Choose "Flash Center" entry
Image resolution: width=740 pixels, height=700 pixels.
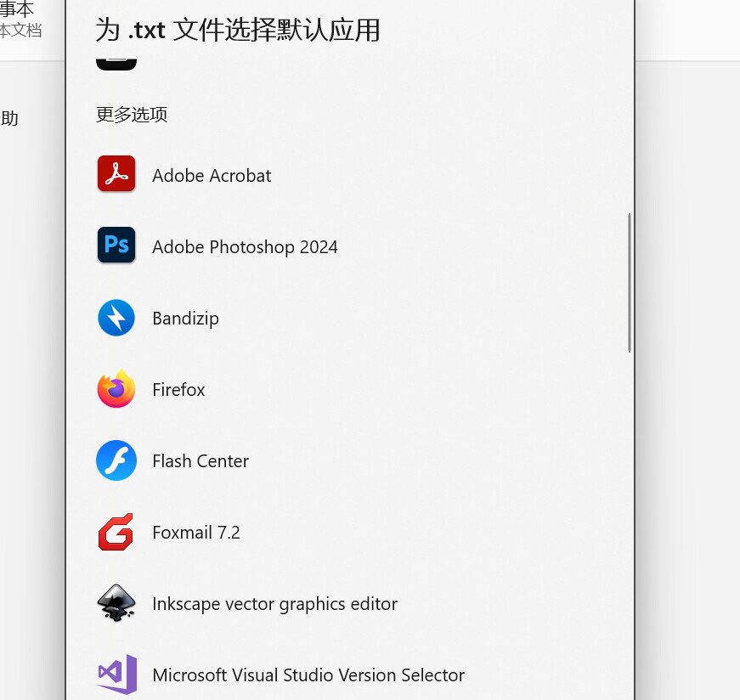[x=350, y=460]
